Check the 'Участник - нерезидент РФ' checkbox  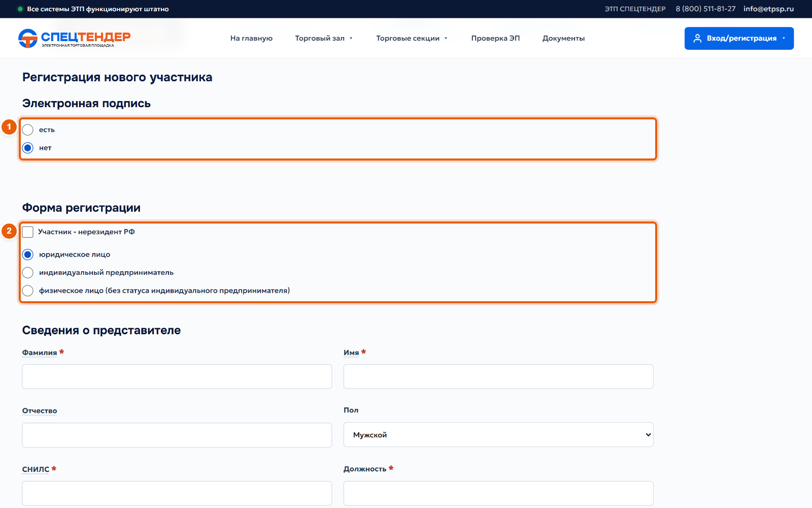pos(28,232)
